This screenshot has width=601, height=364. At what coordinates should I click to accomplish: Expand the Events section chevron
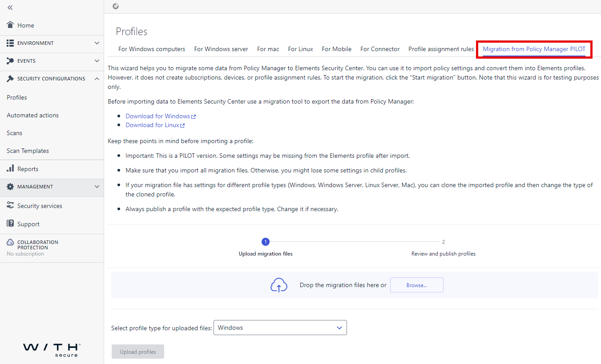pyautogui.click(x=97, y=61)
